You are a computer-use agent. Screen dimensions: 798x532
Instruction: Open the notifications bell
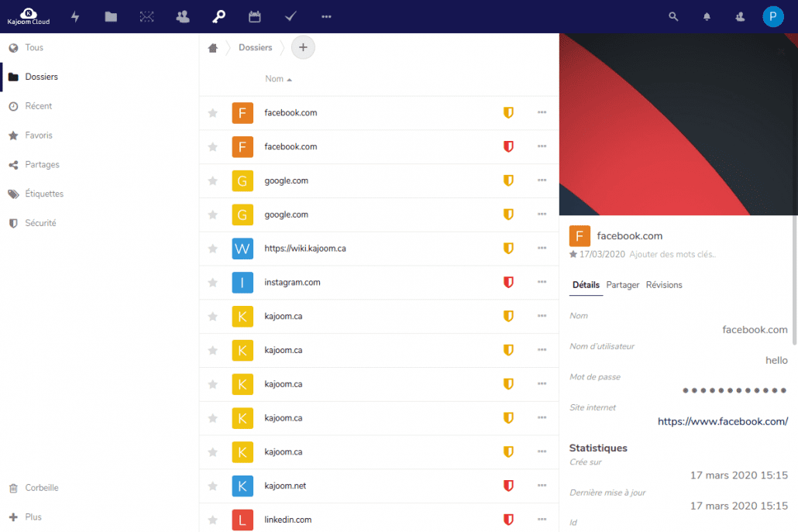pyautogui.click(x=707, y=17)
